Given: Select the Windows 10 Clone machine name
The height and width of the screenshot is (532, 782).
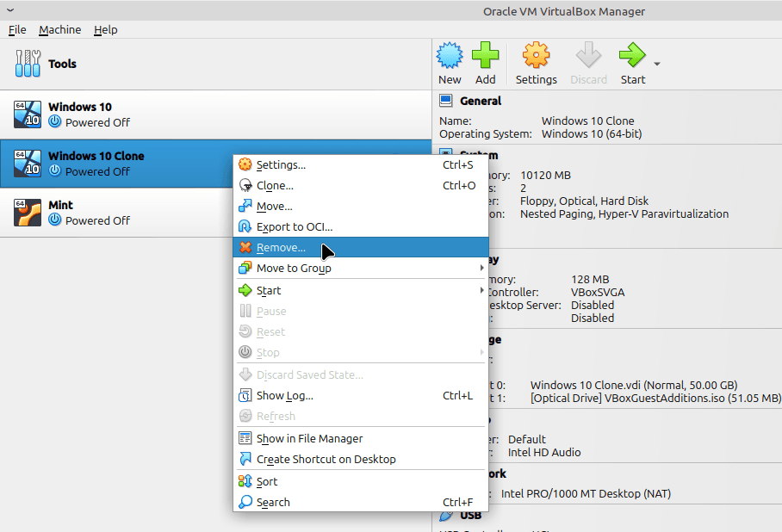Looking at the screenshot, I should point(96,156).
